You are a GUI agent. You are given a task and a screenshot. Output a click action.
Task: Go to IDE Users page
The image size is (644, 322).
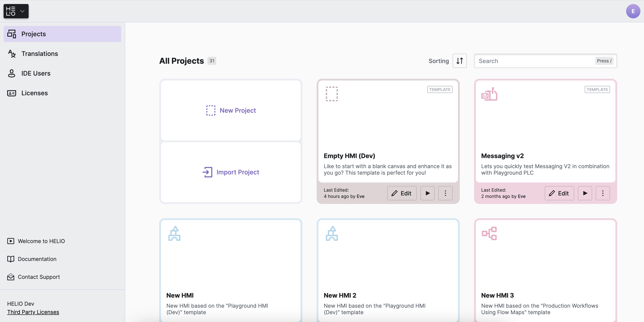point(36,73)
